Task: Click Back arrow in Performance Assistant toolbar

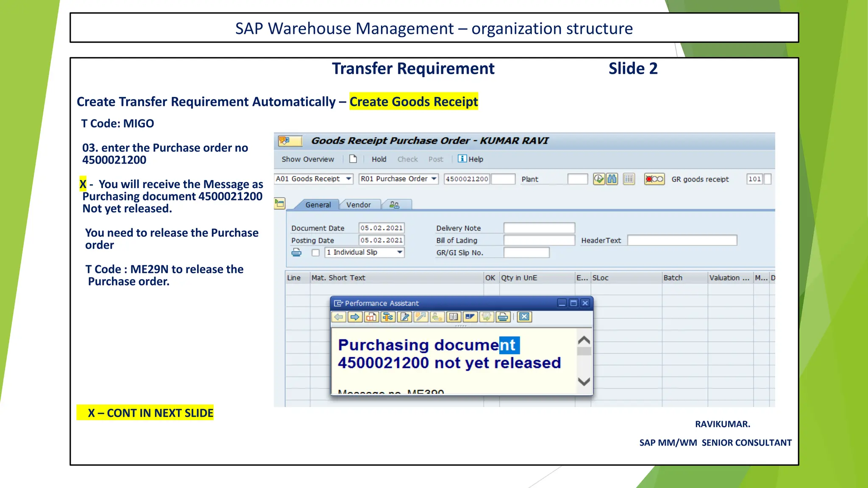Action: pos(339,317)
